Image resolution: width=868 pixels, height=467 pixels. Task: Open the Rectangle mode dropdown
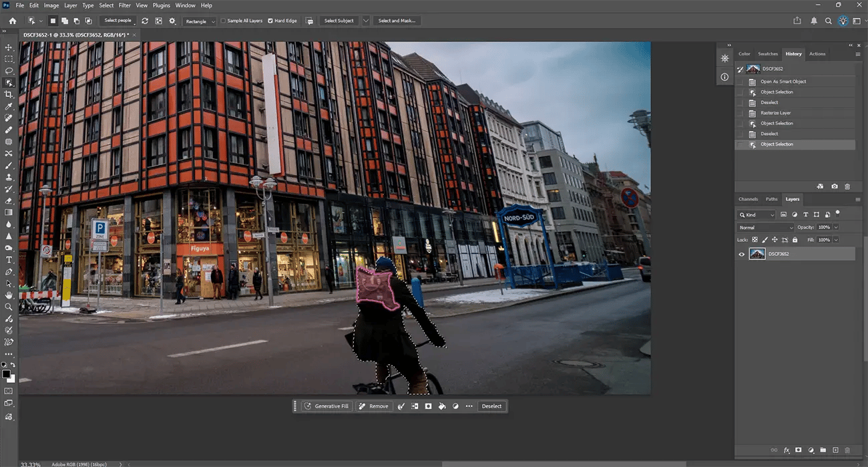click(x=200, y=21)
